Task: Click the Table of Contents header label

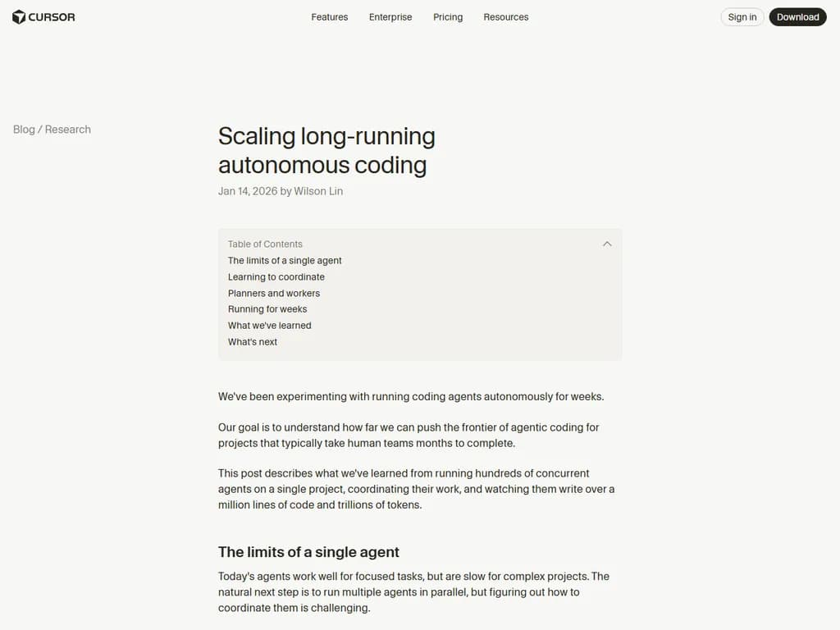Action: tap(265, 244)
